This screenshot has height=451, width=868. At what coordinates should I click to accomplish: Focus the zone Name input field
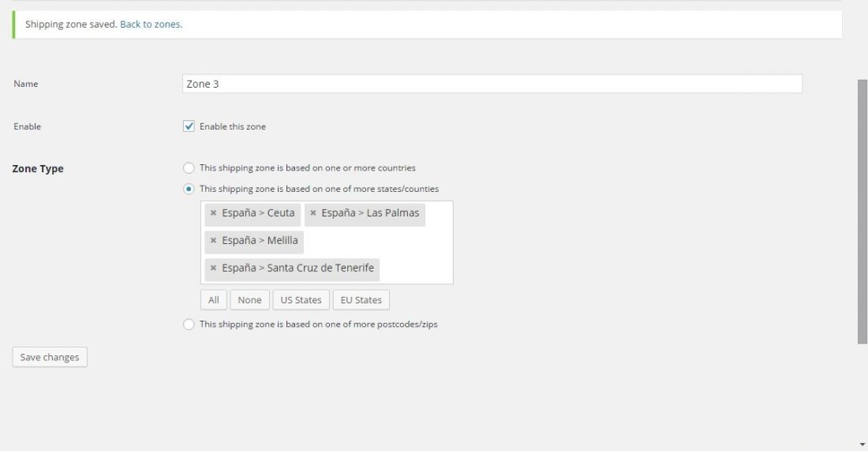pos(492,84)
